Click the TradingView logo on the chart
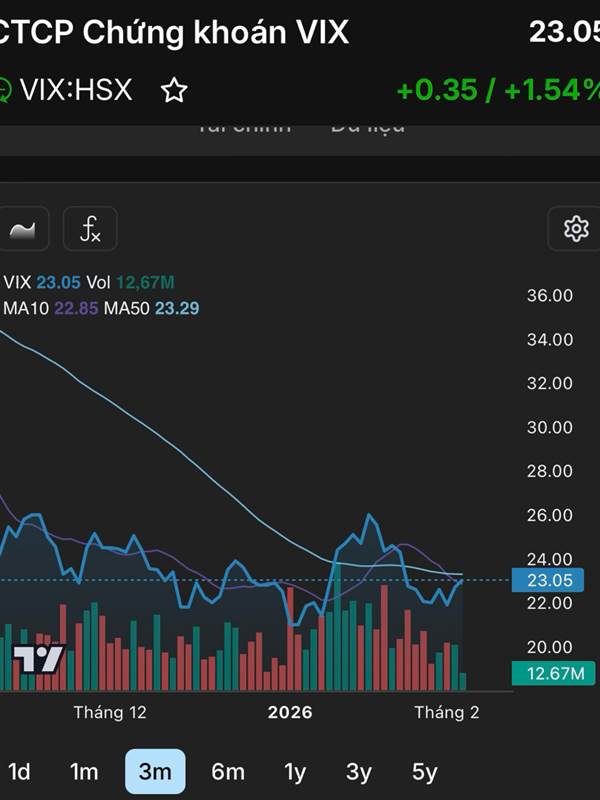Image resolution: width=600 pixels, height=800 pixels. [x=39, y=659]
